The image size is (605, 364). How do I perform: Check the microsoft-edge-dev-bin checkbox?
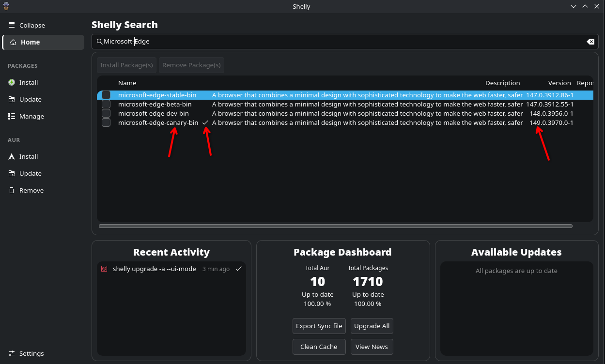point(106,113)
